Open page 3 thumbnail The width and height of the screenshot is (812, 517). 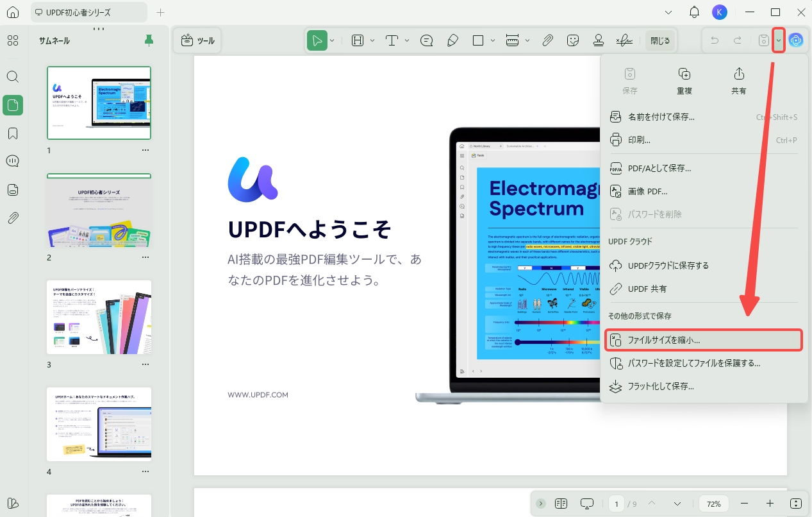point(99,317)
